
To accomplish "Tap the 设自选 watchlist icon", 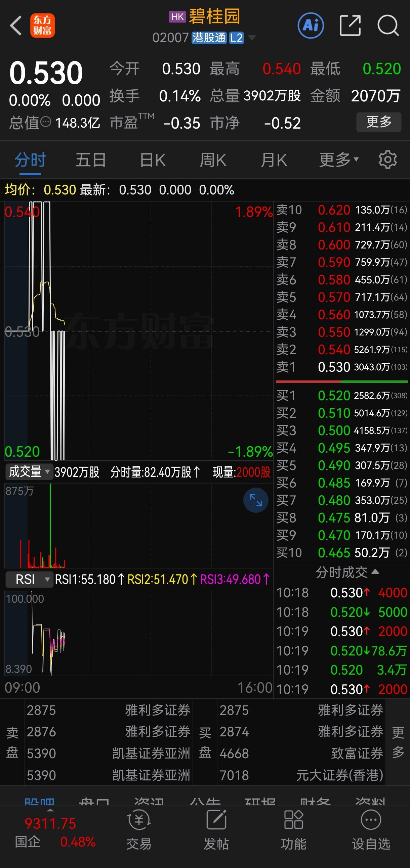I will [x=371, y=829].
